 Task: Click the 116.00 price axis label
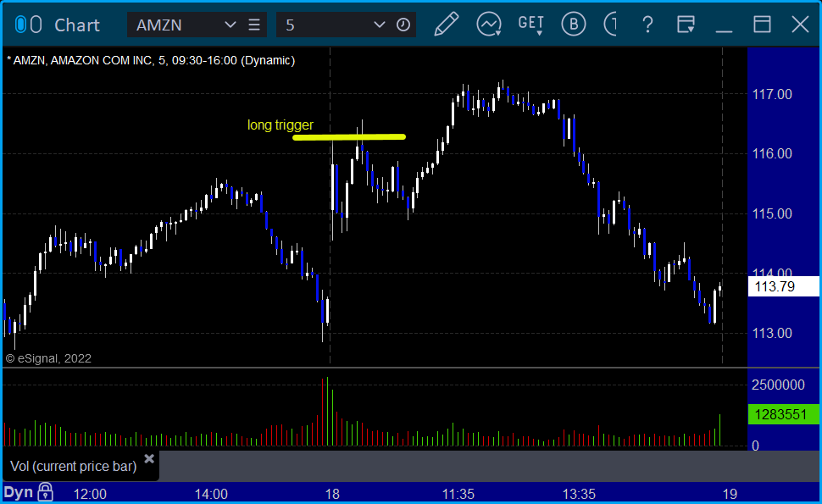click(x=772, y=153)
